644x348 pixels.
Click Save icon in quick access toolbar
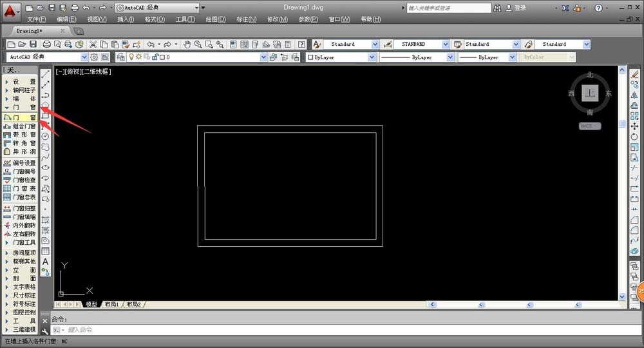(x=52, y=8)
